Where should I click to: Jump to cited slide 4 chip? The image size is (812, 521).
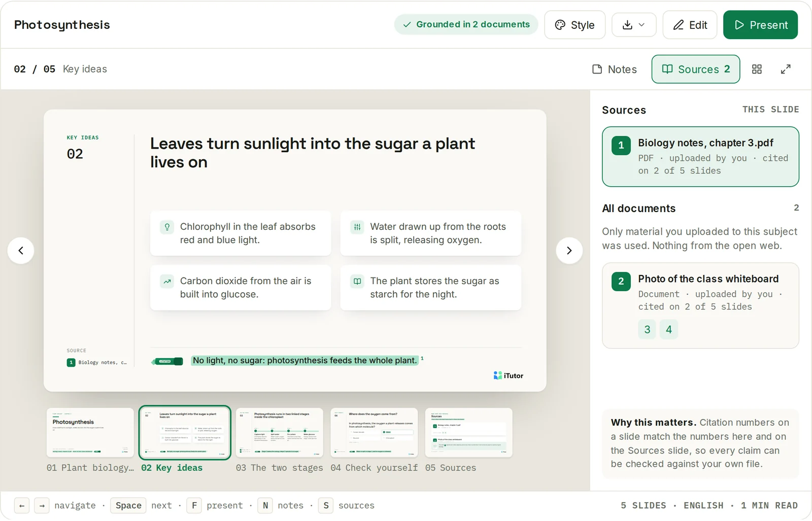click(669, 330)
